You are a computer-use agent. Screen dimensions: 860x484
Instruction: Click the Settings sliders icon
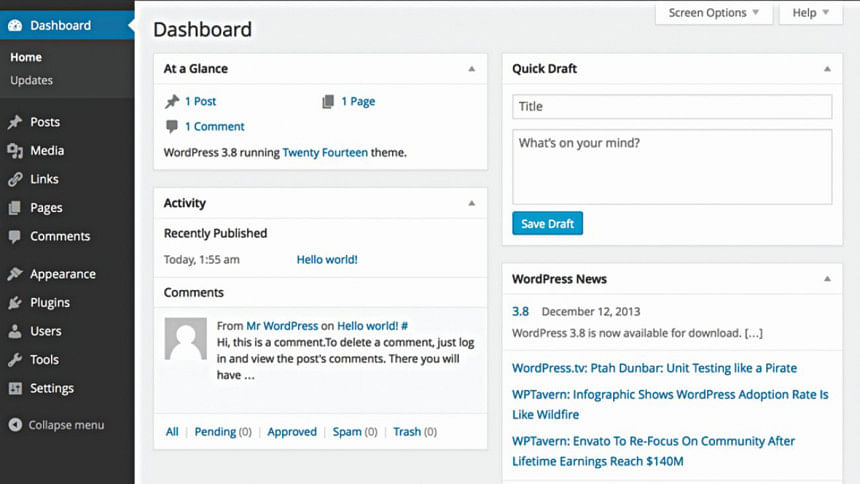pyautogui.click(x=15, y=388)
